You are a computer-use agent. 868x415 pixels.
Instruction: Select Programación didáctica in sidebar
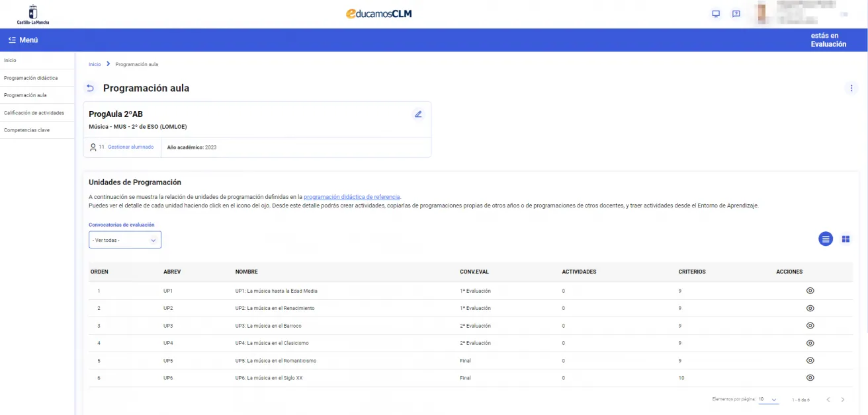[x=30, y=78]
